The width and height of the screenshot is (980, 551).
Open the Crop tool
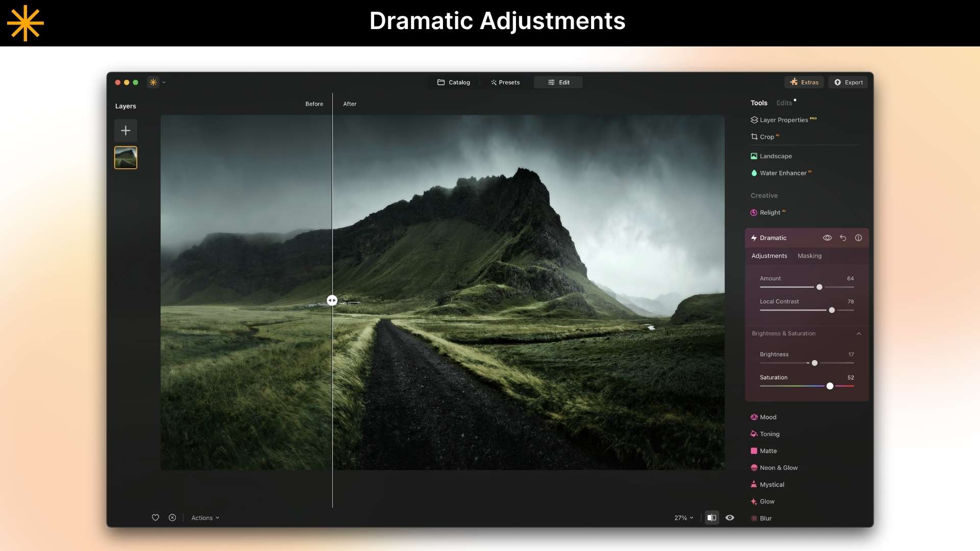tap(766, 137)
